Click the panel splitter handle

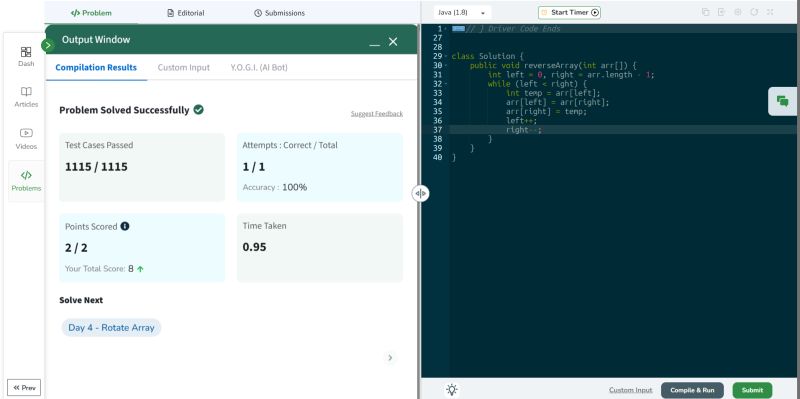point(420,193)
